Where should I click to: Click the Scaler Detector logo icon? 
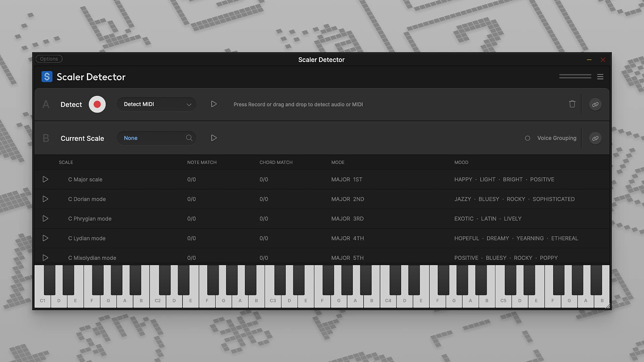click(x=47, y=77)
